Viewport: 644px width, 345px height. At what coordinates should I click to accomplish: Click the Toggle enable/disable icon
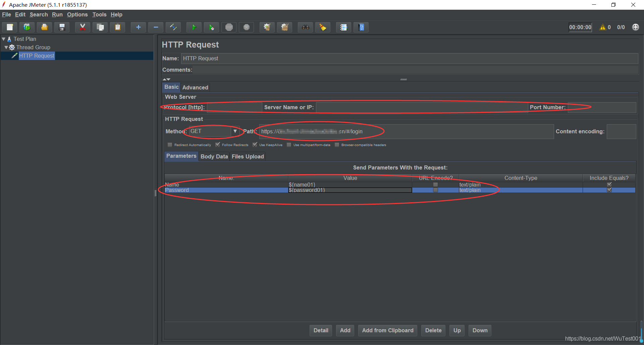pyautogui.click(x=173, y=27)
